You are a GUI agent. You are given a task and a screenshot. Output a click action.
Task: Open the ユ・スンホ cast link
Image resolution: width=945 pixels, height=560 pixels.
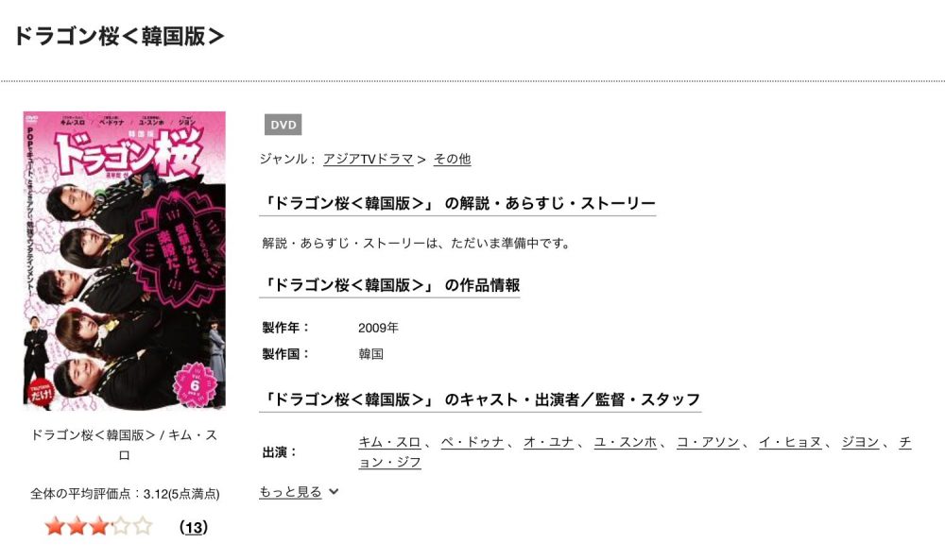pos(625,442)
